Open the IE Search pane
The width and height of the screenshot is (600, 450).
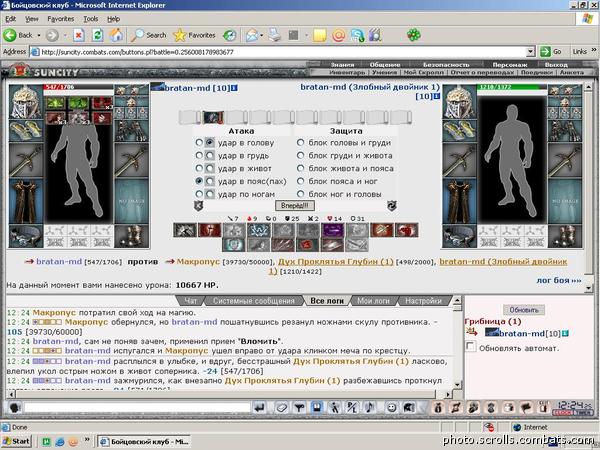click(x=148, y=35)
